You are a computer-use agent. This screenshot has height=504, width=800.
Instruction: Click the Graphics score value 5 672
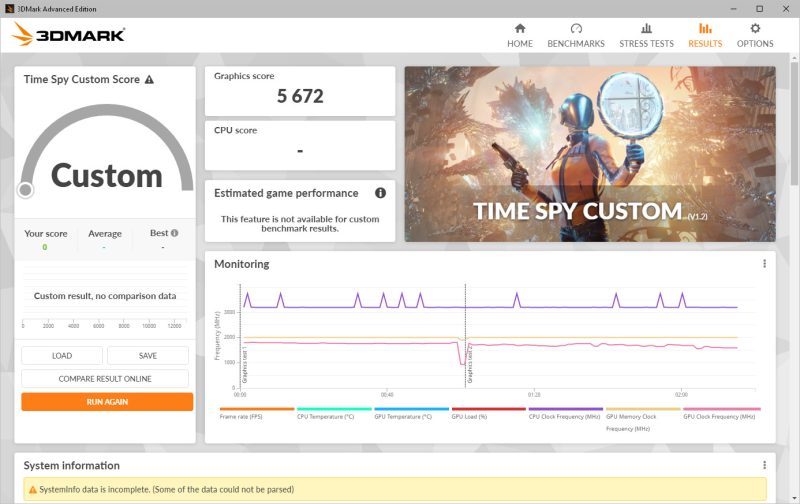[300, 96]
